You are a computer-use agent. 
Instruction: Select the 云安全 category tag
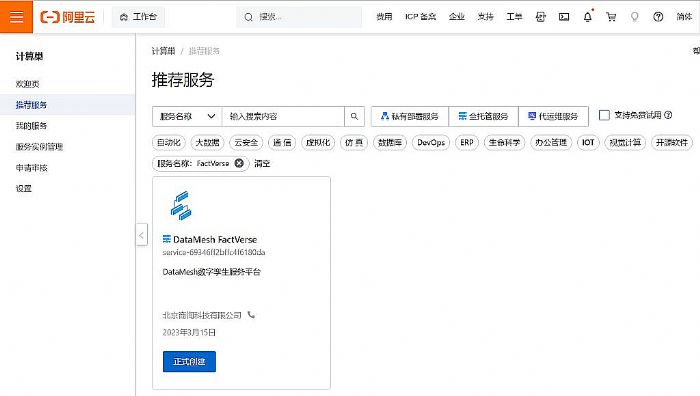click(246, 142)
